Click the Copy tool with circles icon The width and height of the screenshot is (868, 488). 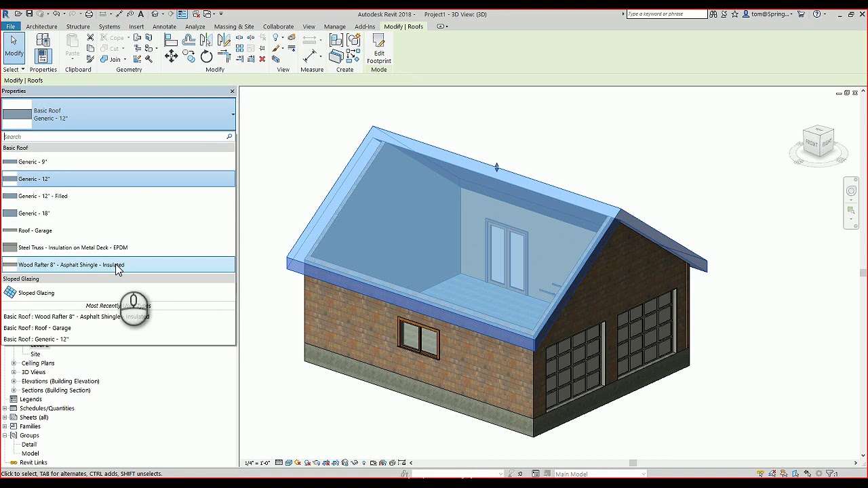pyautogui.click(x=189, y=57)
